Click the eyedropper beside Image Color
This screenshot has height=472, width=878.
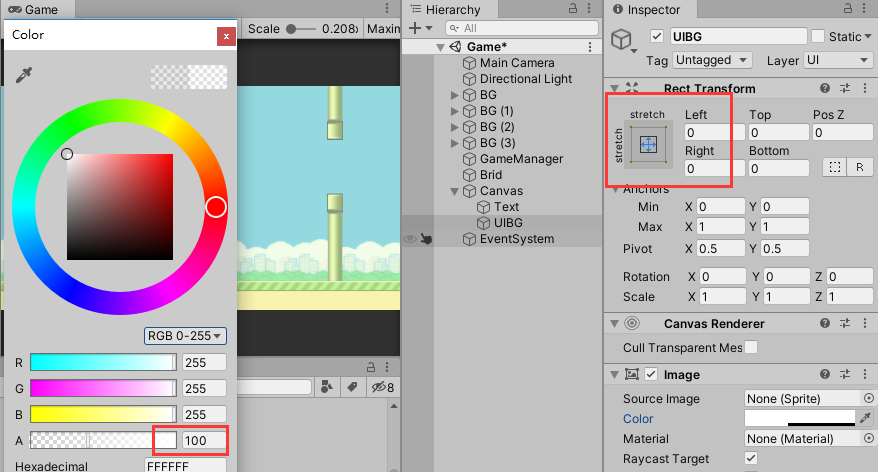865,418
